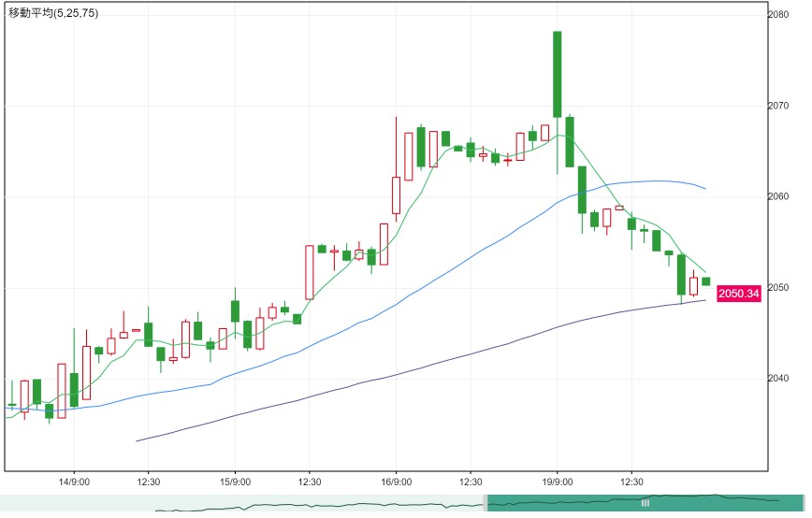Click the 2060 price axis label
Image resolution: width=812 pixels, height=518 pixels.
pyautogui.click(x=778, y=196)
